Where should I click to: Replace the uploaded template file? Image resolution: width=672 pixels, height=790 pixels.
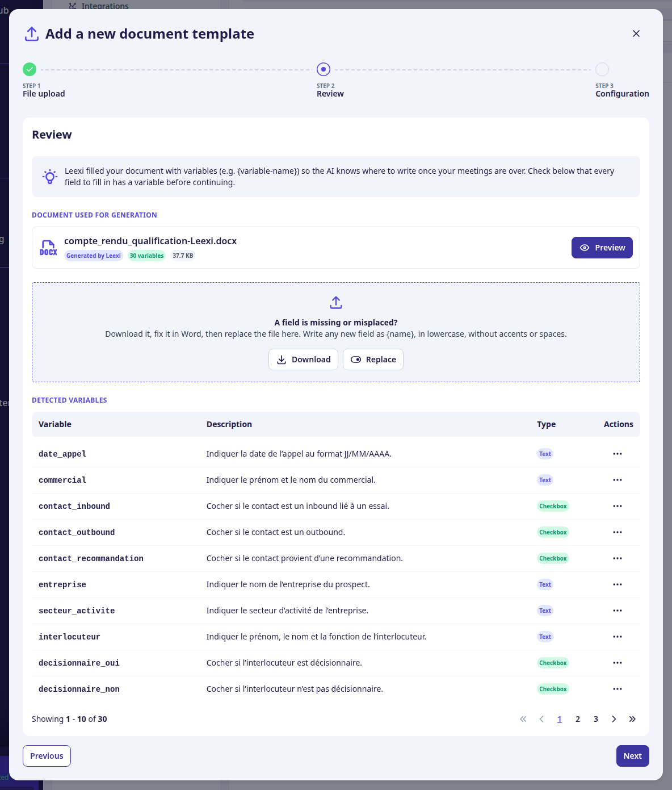pos(373,360)
